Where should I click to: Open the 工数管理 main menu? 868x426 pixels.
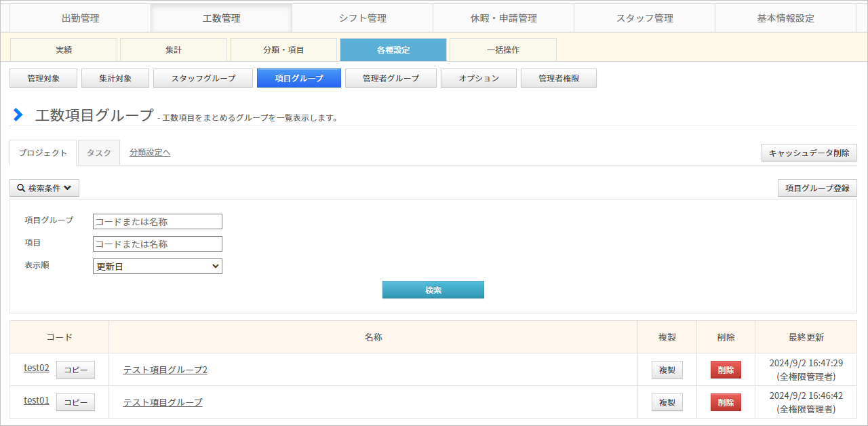click(221, 18)
